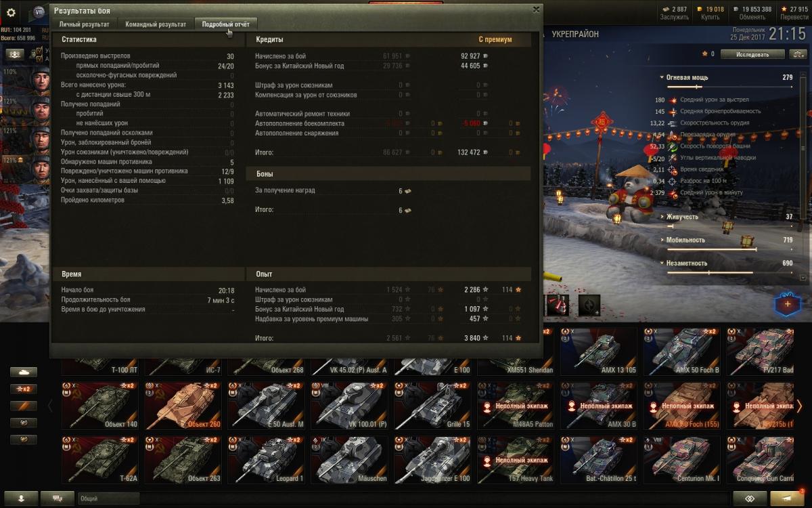Select the Grille 15 tank
Viewport: 812px width, 508px height.
(433, 405)
